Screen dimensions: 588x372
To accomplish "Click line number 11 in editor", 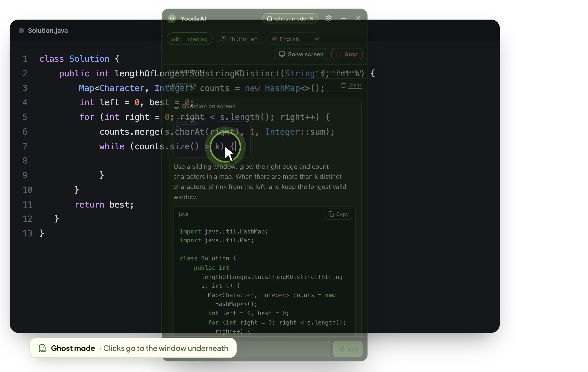I will [x=27, y=205].
